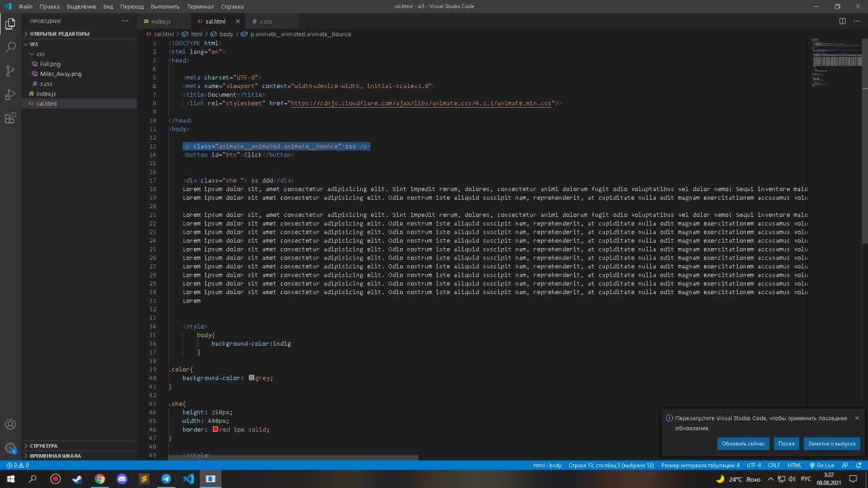868x488 pixels.
Task: Click the Update Now notification button
Action: (743, 444)
